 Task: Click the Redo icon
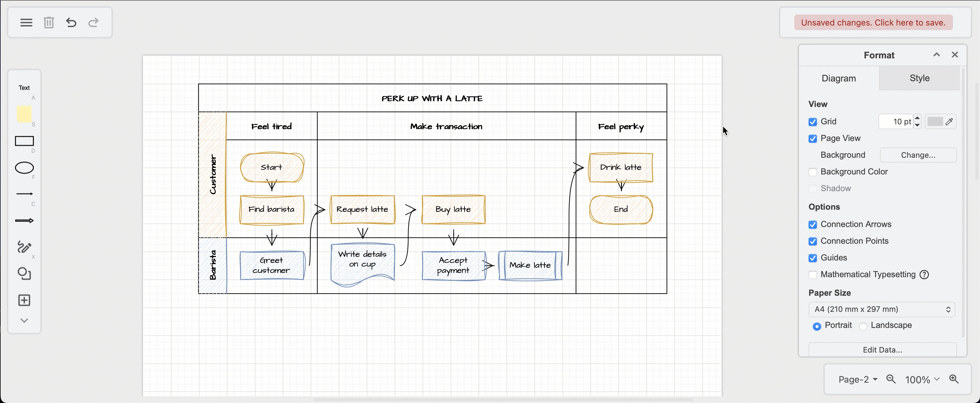coord(93,22)
